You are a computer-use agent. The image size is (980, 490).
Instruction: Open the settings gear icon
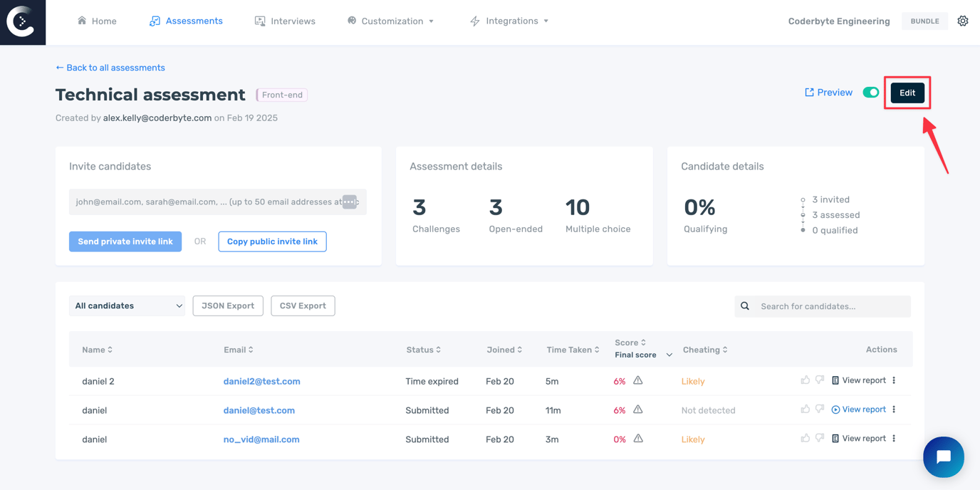pyautogui.click(x=962, y=21)
